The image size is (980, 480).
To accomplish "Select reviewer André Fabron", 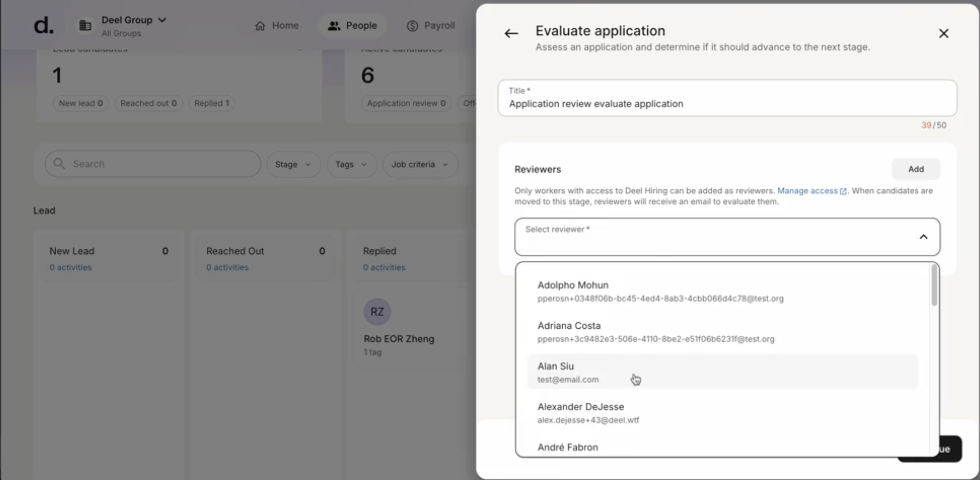I will point(722,447).
